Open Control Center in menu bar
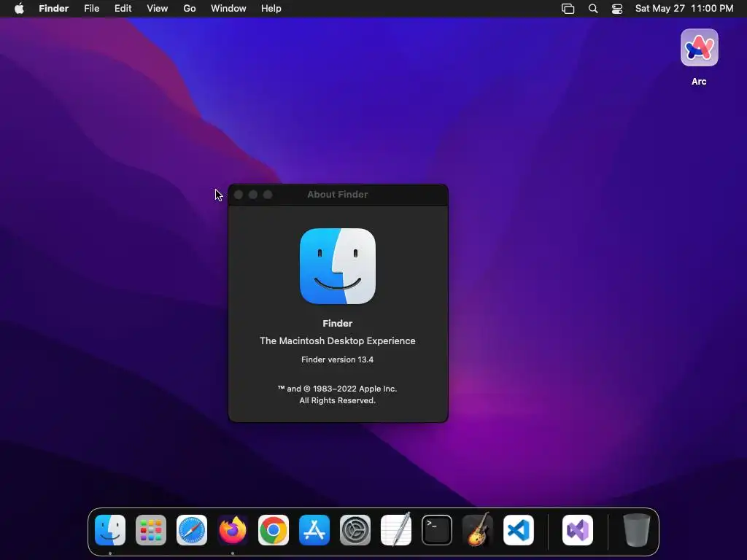Image resolution: width=747 pixels, height=560 pixels. [x=617, y=9]
